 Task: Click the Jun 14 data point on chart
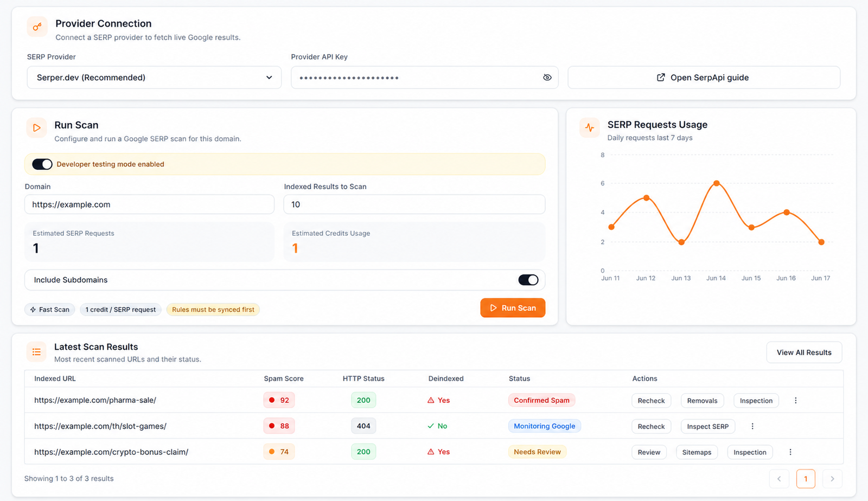pos(716,183)
